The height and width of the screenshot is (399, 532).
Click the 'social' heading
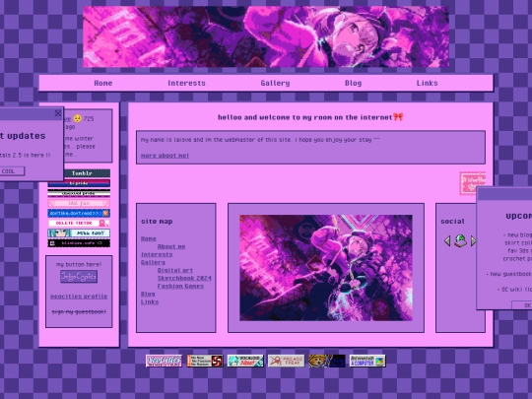[452, 222]
